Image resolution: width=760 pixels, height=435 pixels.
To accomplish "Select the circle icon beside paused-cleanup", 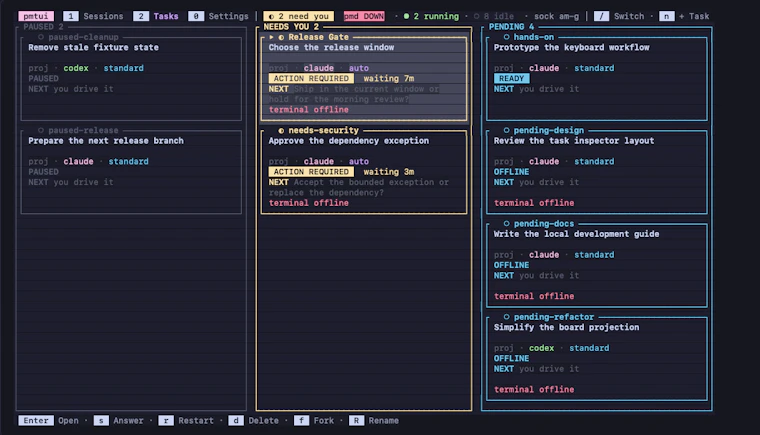I will click(x=41, y=37).
